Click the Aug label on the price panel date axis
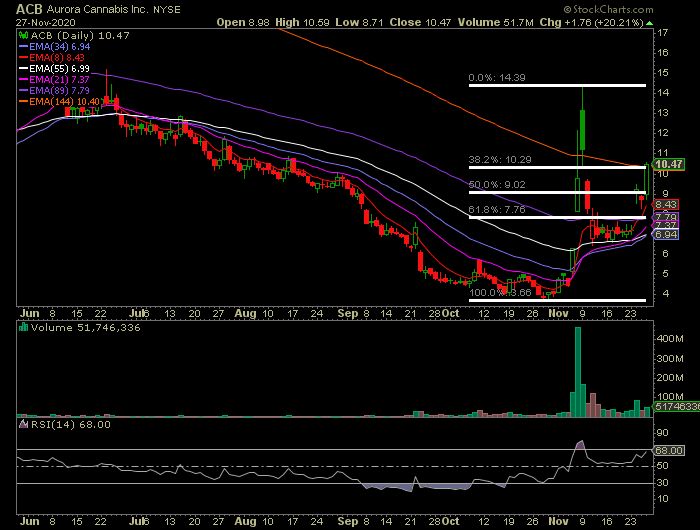 click(246, 313)
